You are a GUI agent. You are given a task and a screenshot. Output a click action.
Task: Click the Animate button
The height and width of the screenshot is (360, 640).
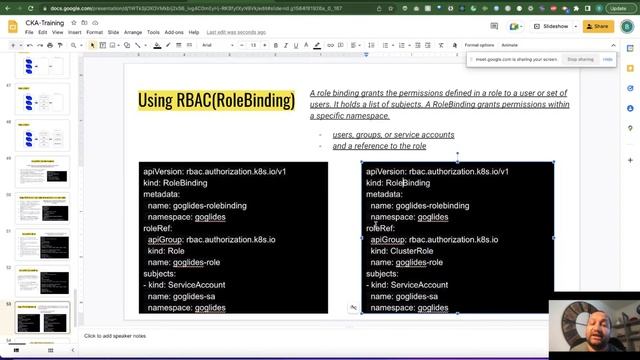pos(509,45)
